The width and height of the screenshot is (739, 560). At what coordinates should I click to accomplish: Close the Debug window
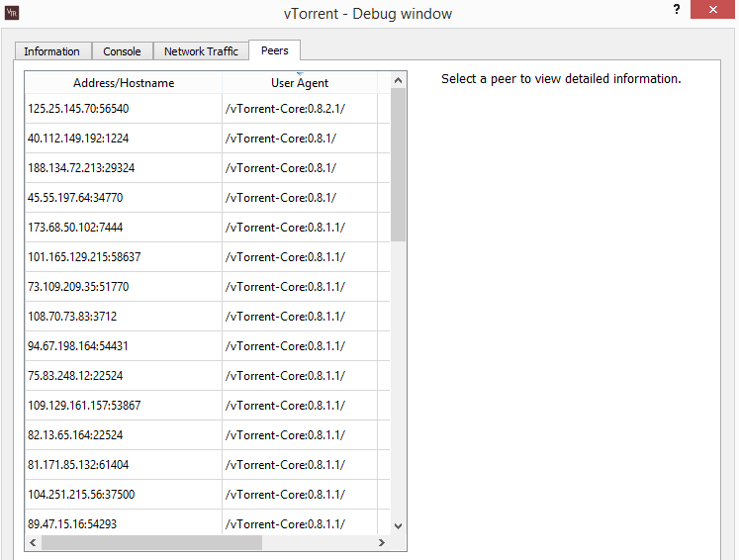point(712,10)
